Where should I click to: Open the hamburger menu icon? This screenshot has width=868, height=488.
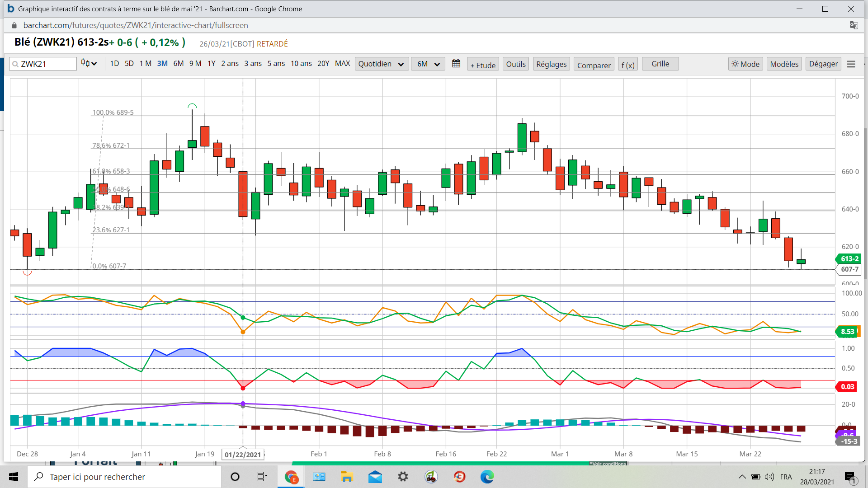tap(851, 64)
